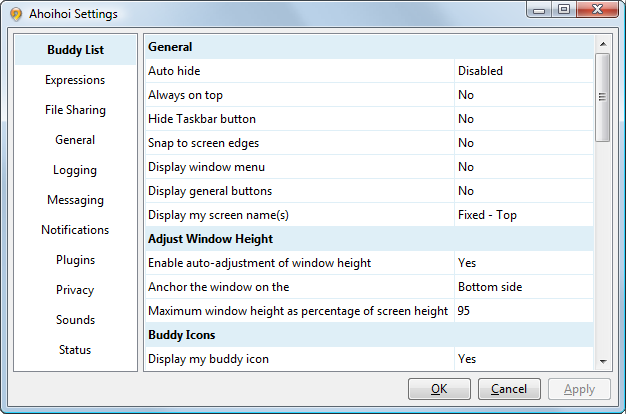This screenshot has width=626, height=414.
Task: Click the Cancel button
Action: click(509, 389)
